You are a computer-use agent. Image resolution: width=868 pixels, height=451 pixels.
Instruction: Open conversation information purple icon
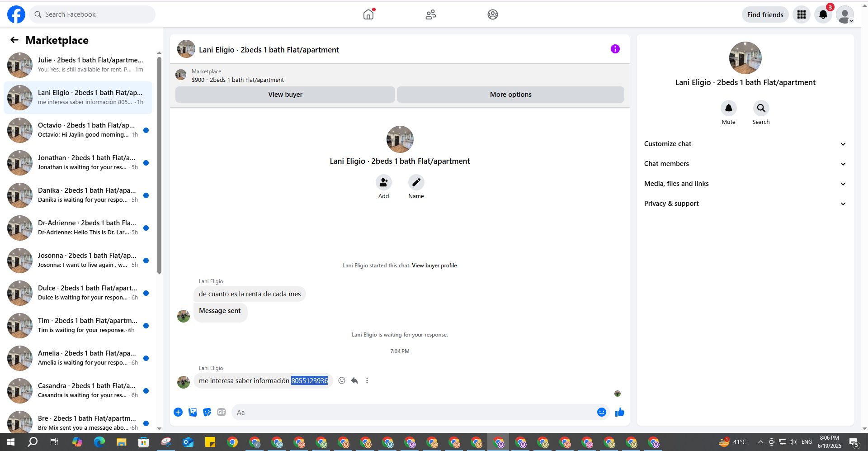click(x=615, y=49)
